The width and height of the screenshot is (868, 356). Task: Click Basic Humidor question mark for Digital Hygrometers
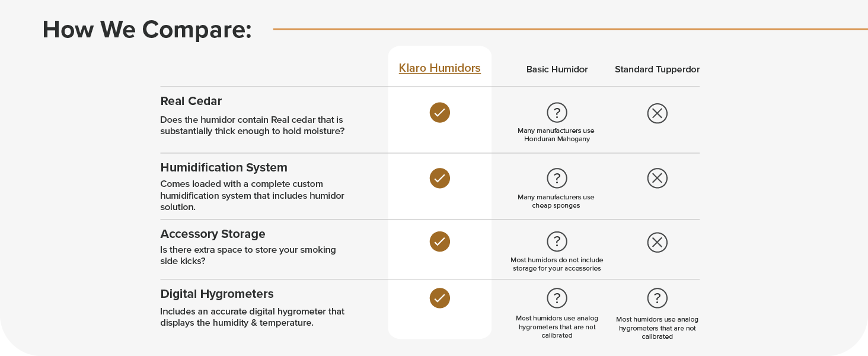coord(557,298)
